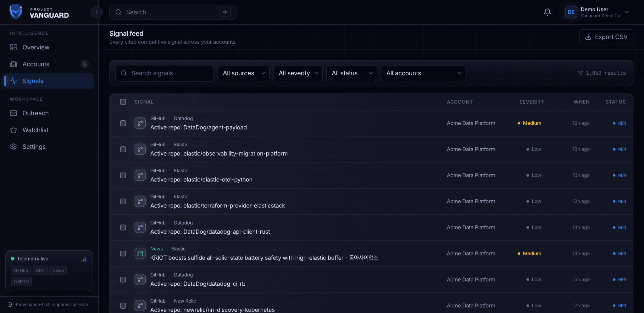Click the branch icon for DataDog/datadog-ci-rb
644x313 pixels.
pyautogui.click(x=140, y=280)
